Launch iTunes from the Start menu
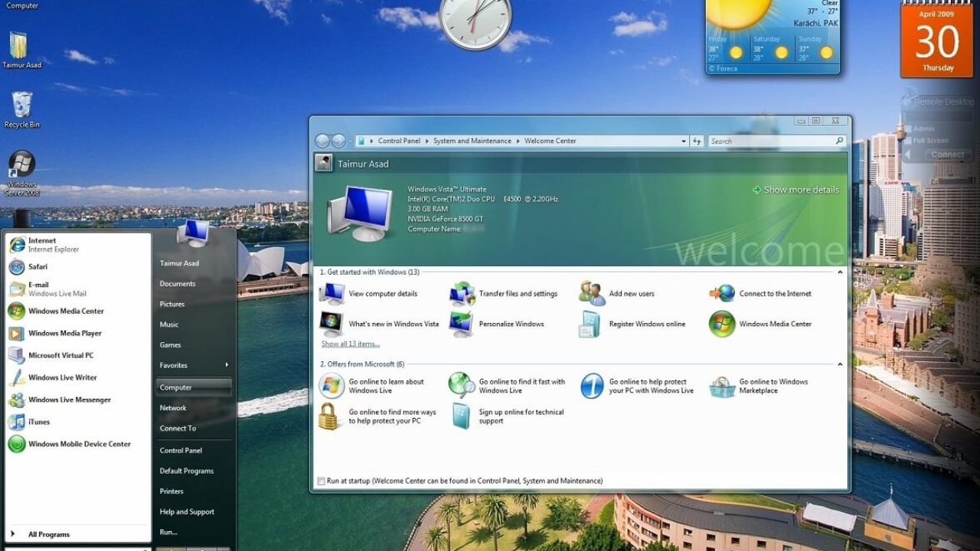Viewport: 980px width, 551px height. click(77, 422)
